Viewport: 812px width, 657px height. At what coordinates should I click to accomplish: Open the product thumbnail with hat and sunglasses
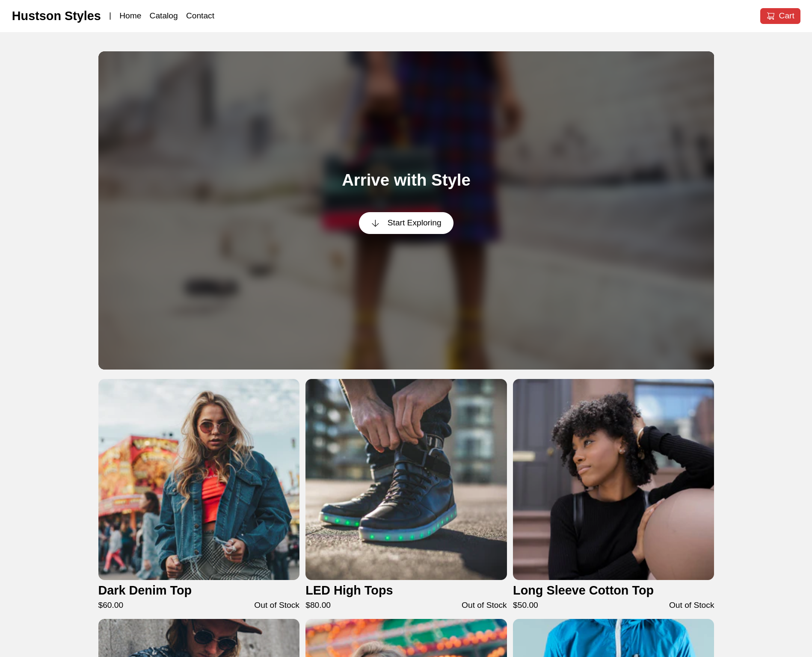click(199, 638)
